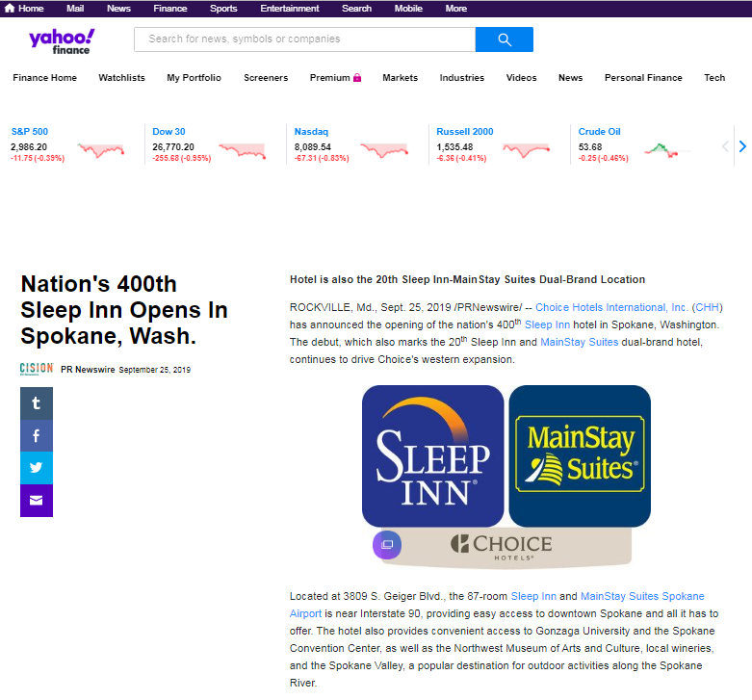Open Sleep Inn link in first paragraph
Image resolution: width=752 pixels, height=700 pixels.
tap(547, 324)
